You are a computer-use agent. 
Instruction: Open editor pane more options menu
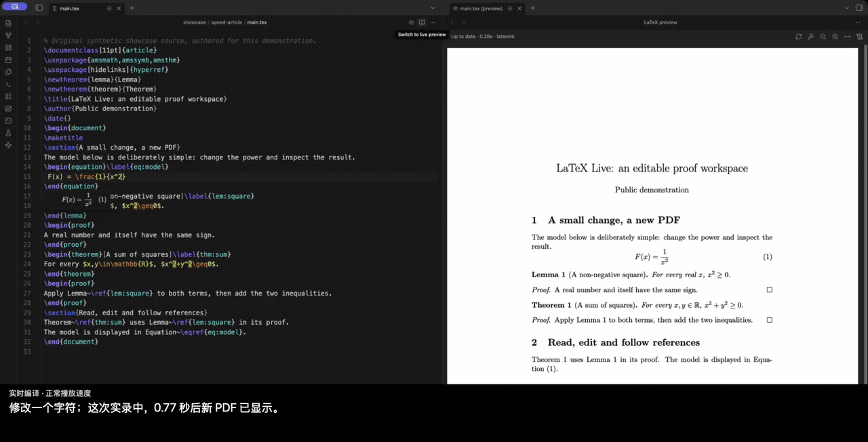coord(433,22)
